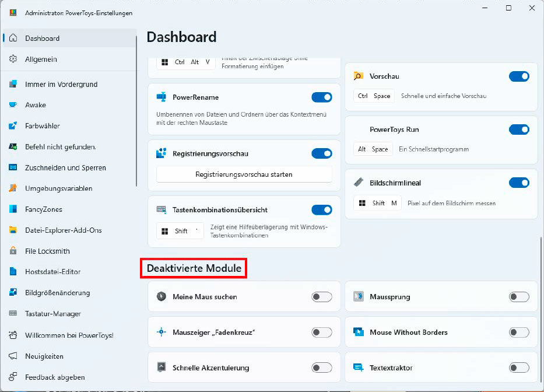Click 'Pixel auf dem Bildschirm messen' description
This screenshot has height=392, width=544.
(451, 203)
